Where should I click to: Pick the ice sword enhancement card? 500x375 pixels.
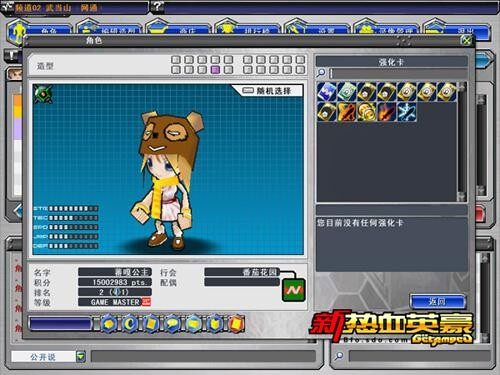click(406, 112)
